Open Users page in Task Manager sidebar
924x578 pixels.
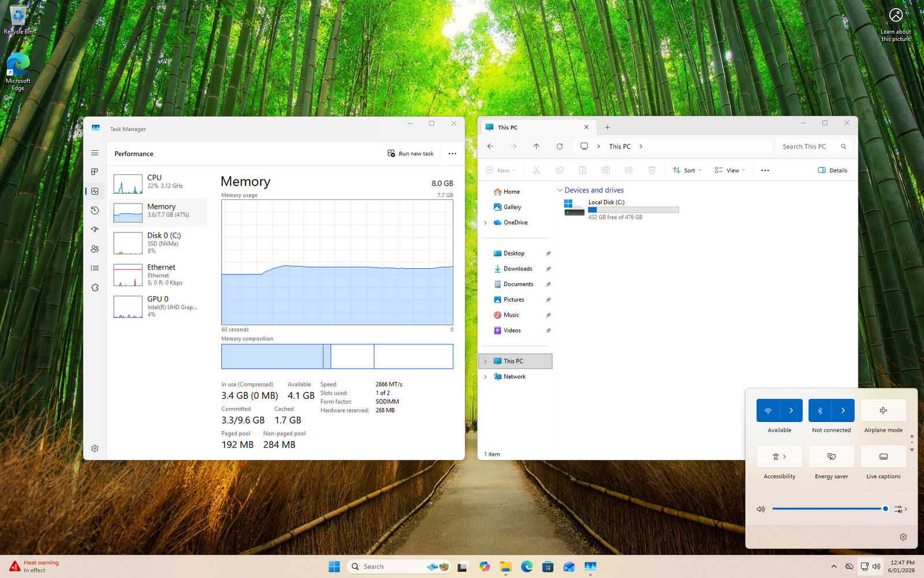[x=95, y=249]
